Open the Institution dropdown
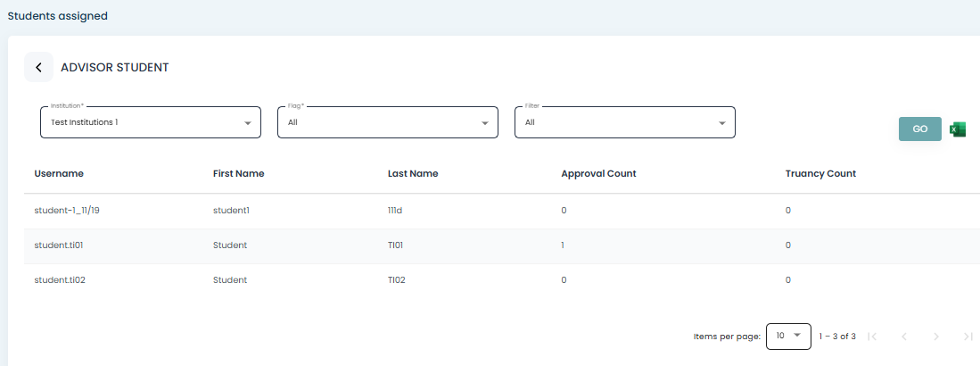Viewport: 980px width, 366px height. (x=150, y=122)
